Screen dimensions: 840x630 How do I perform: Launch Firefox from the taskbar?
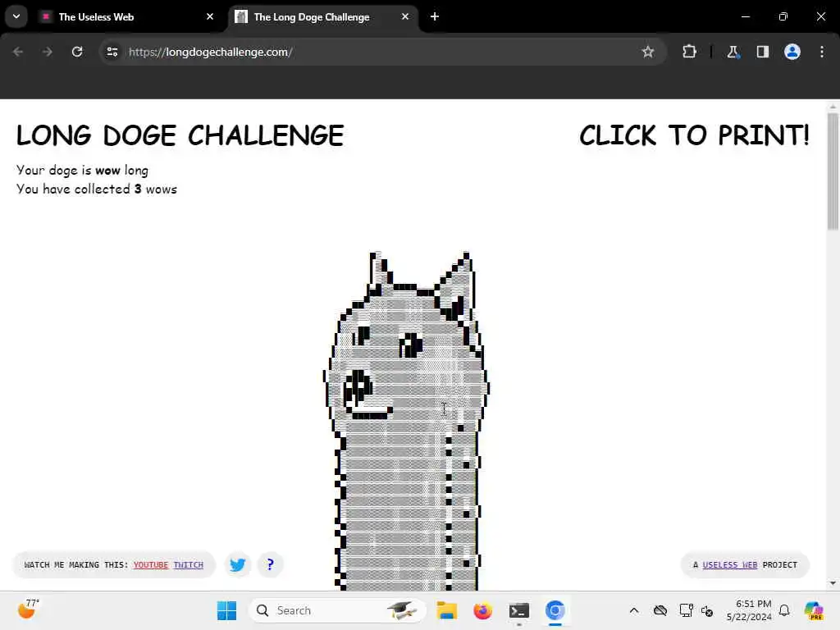point(482,610)
